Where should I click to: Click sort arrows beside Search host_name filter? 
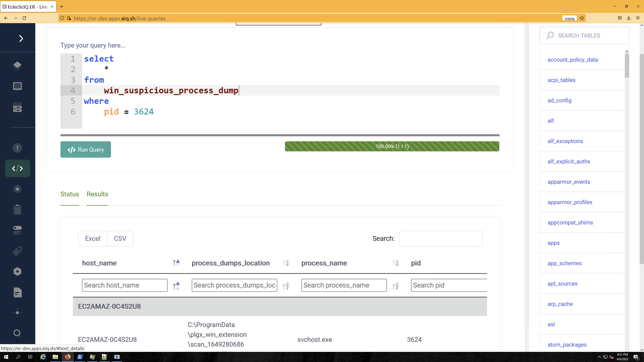click(176, 286)
